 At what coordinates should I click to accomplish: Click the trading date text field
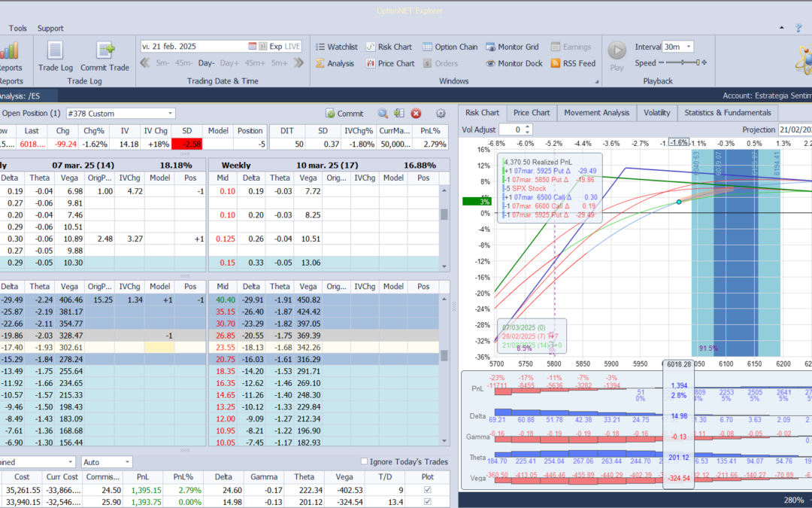(194, 46)
